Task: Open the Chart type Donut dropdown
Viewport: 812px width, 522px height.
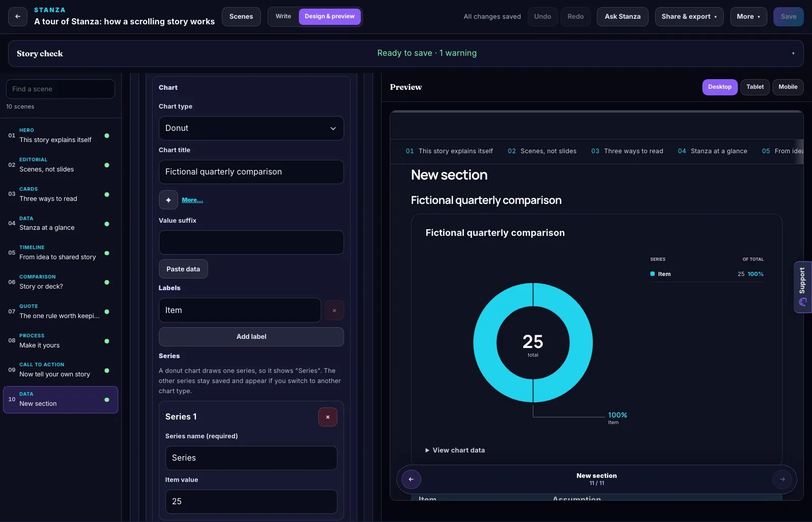Action: click(x=251, y=128)
